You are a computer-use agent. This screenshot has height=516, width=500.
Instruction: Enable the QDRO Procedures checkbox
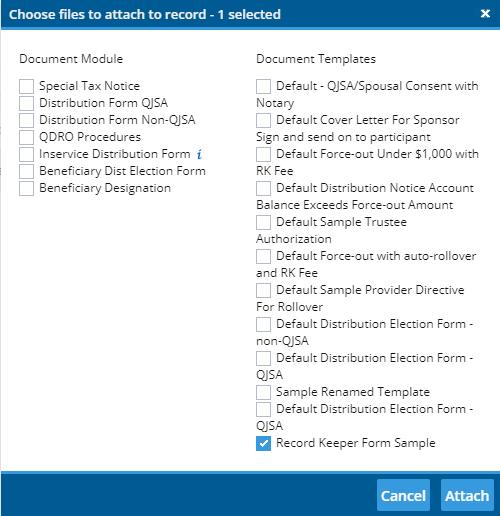coord(26,137)
